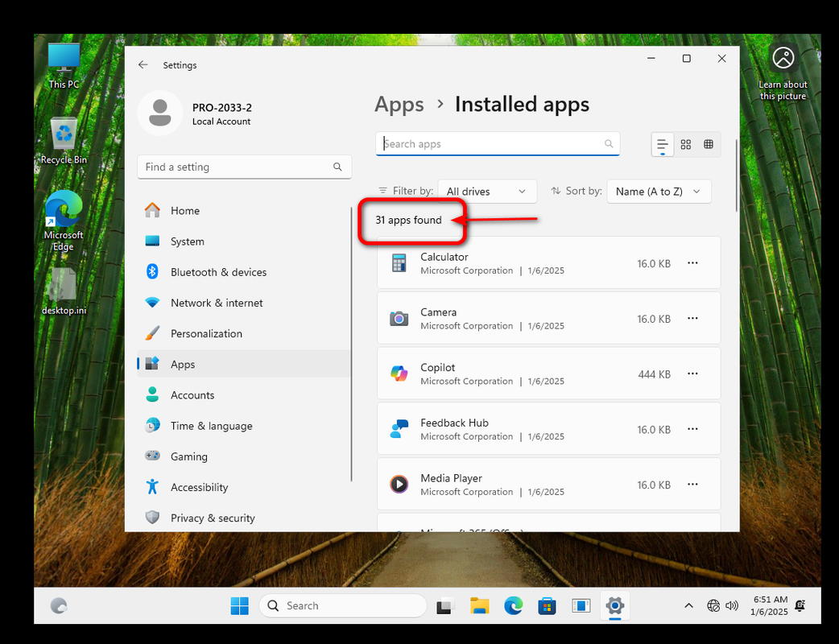Select the Recycle Bin desktop icon

click(x=64, y=141)
